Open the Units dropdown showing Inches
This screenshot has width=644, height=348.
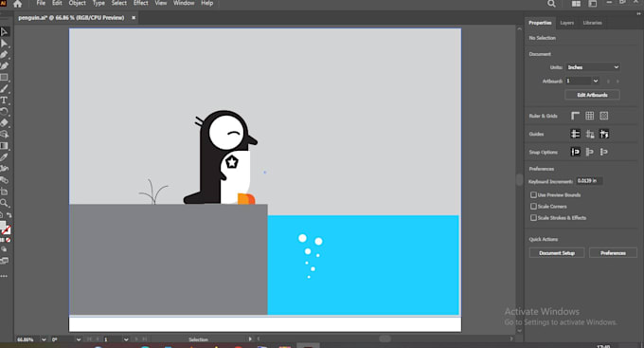[593, 67]
